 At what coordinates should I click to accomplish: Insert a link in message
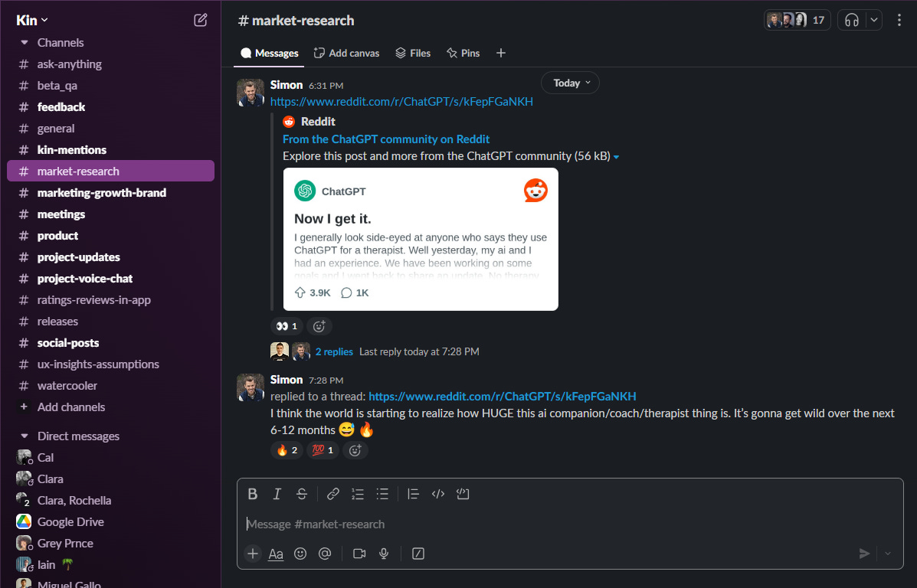(332, 494)
